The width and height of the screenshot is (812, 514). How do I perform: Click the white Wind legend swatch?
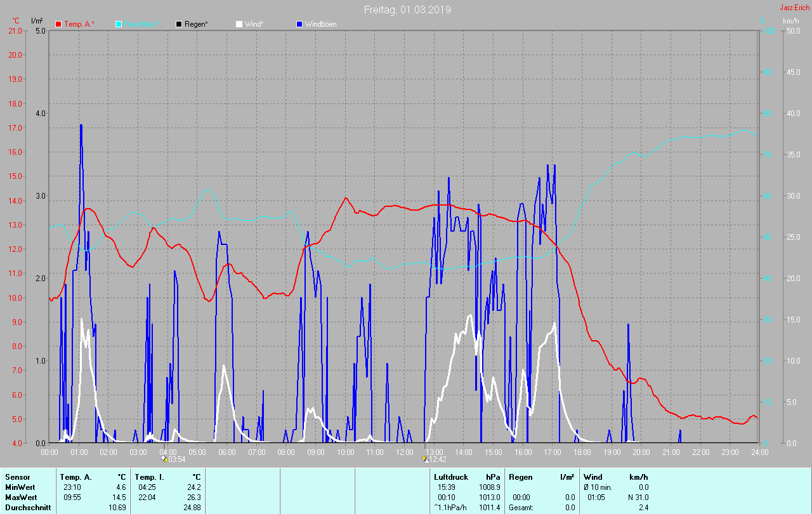[239, 24]
